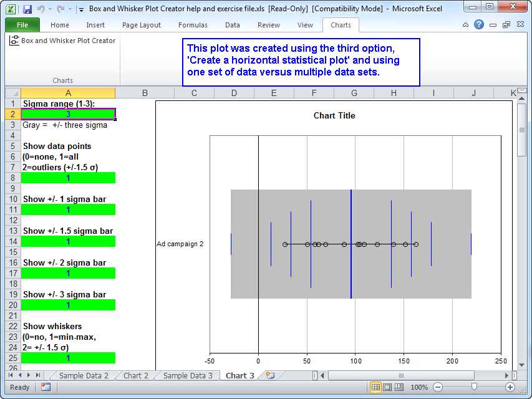Click zoom in plus button
This screenshot has width=532, height=399.
tap(510, 387)
